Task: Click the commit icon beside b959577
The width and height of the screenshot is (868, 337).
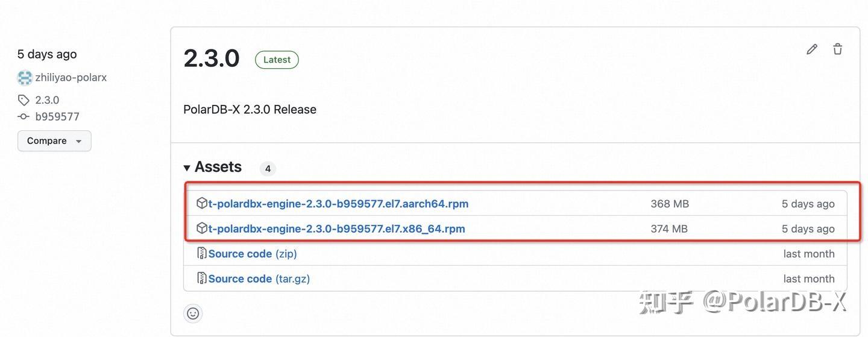Action: 24,117
